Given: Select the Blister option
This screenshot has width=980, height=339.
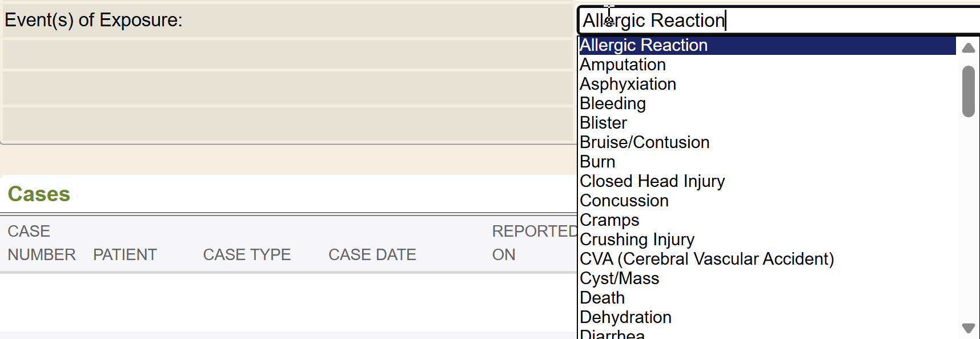Looking at the screenshot, I should click(x=604, y=123).
